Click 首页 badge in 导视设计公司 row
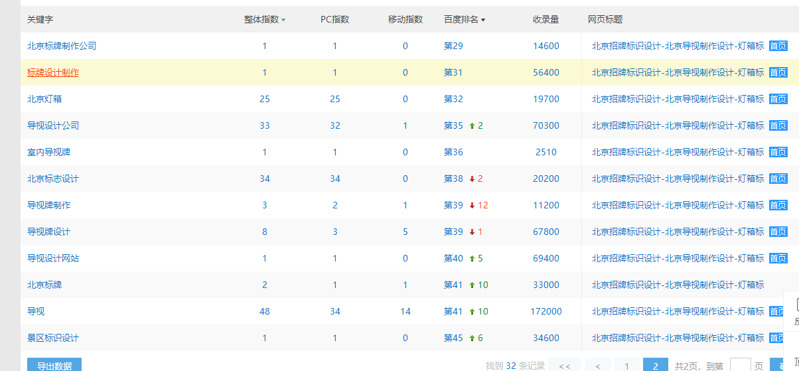 pyautogui.click(x=778, y=125)
